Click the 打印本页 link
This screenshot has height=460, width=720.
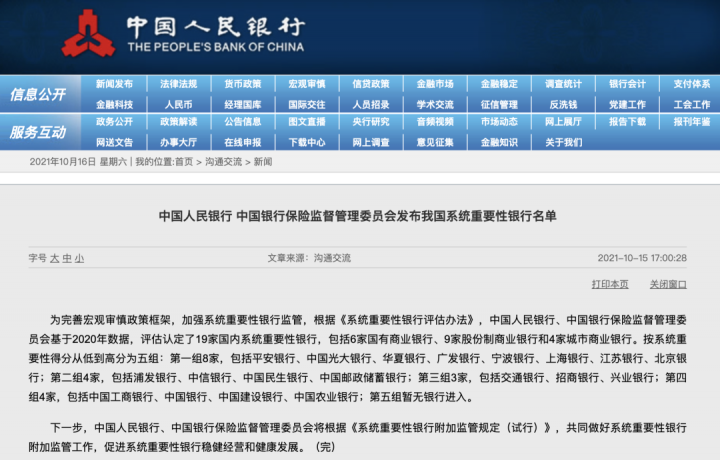pos(610,284)
